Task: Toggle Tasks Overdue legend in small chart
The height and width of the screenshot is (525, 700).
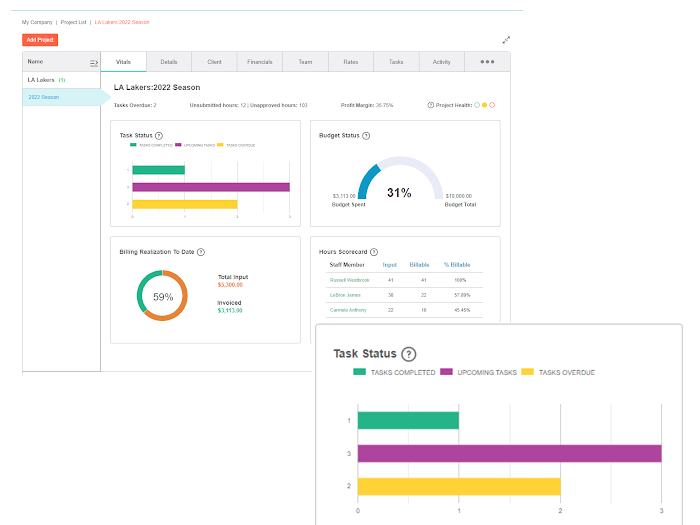Action: [x=236, y=145]
